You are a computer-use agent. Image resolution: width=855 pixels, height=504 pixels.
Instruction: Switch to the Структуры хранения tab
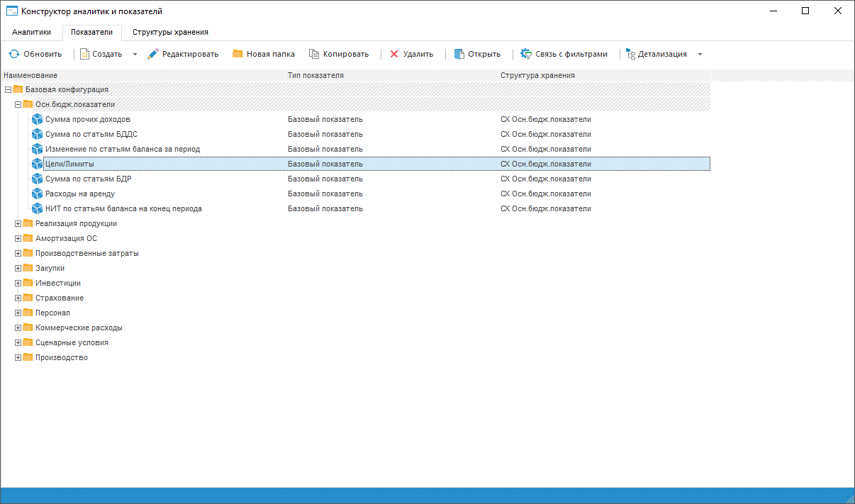170,32
